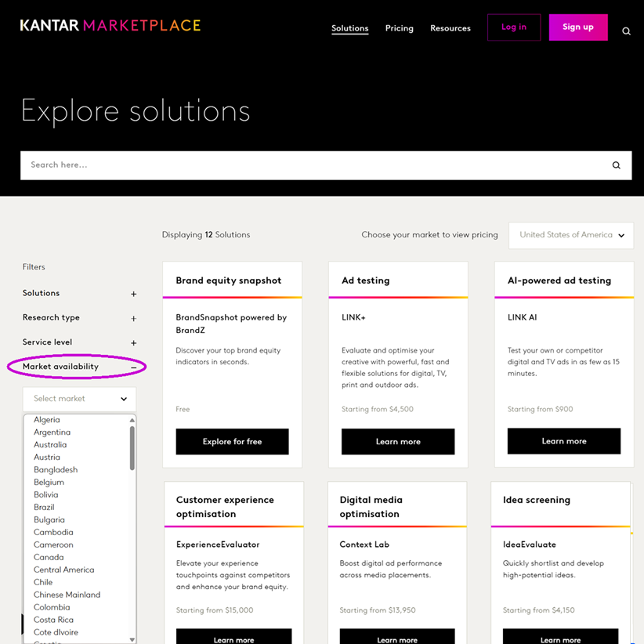Click the header search magnifier icon

(626, 31)
